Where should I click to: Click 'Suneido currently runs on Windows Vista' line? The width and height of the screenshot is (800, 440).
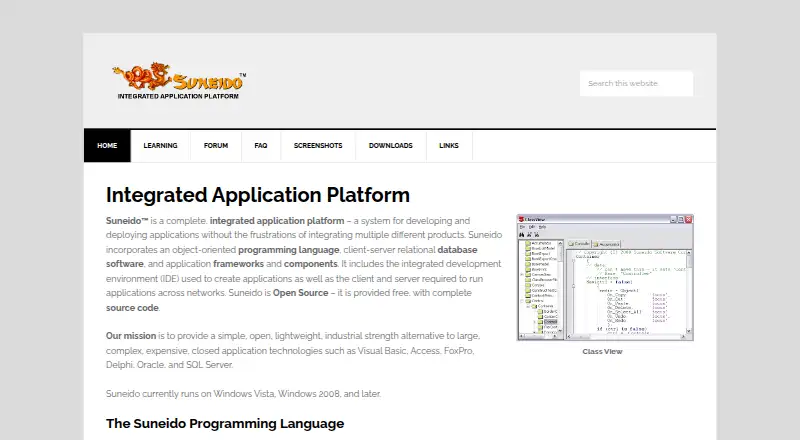tap(243, 394)
